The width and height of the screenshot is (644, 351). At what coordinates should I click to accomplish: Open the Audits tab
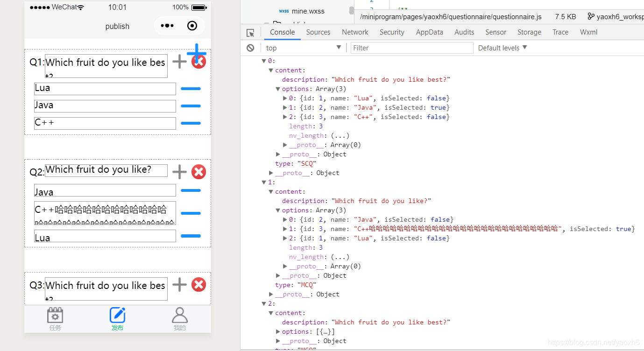(464, 32)
